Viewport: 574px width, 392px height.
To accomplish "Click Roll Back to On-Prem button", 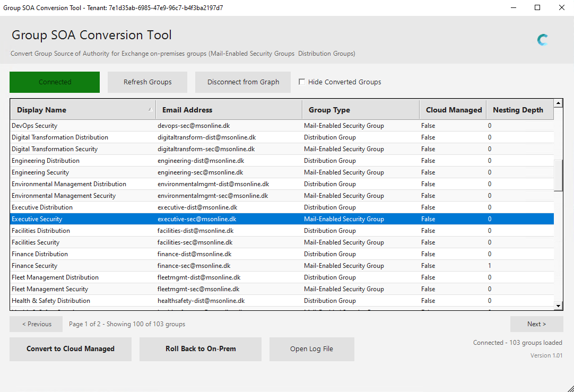I will tap(201, 349).
